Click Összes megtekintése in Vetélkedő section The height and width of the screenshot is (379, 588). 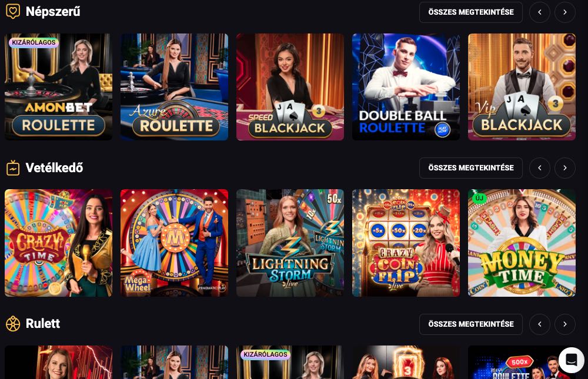click(470, 168)
